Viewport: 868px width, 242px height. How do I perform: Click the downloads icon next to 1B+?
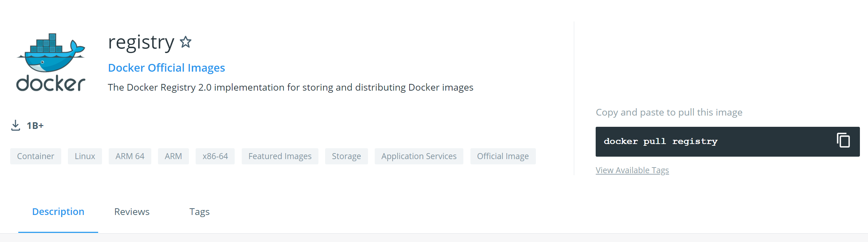point(15,125)
